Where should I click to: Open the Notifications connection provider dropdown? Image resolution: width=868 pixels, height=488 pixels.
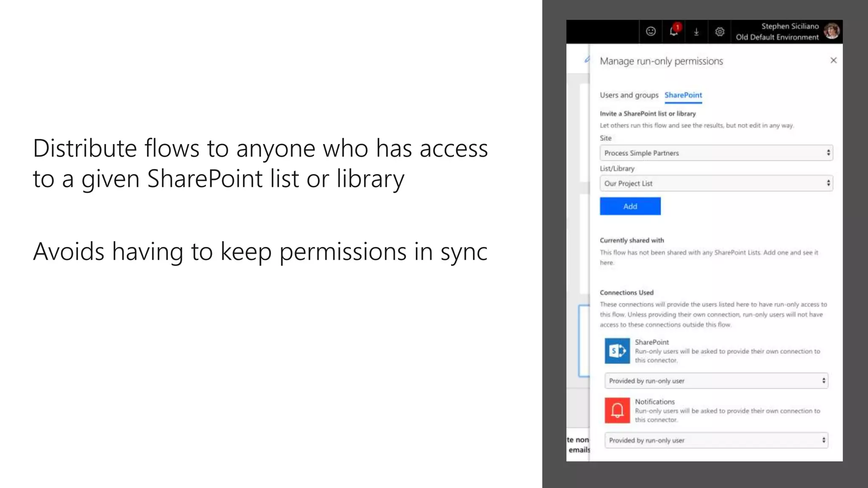click(716, 440)
